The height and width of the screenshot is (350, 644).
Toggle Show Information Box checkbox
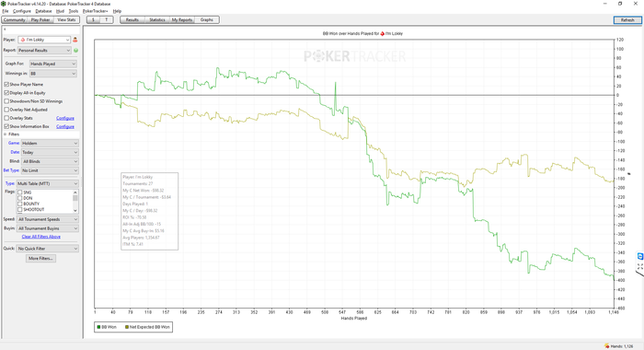[x=6, y=127]
